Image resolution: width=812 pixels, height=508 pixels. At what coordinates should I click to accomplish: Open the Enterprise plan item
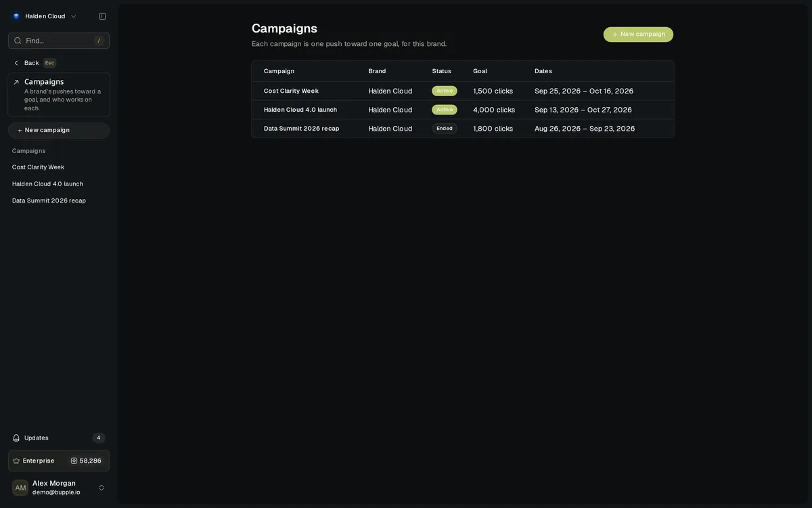point(59,461)
